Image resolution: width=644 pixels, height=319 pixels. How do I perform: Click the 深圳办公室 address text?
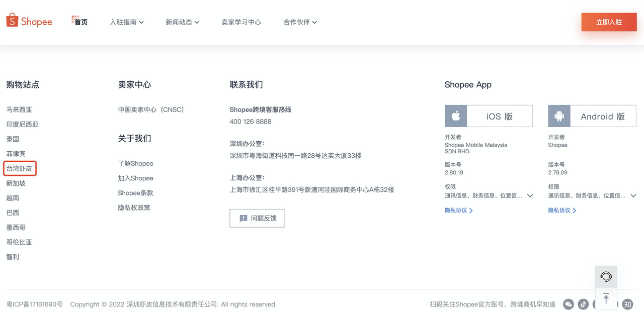pos(296,156)
